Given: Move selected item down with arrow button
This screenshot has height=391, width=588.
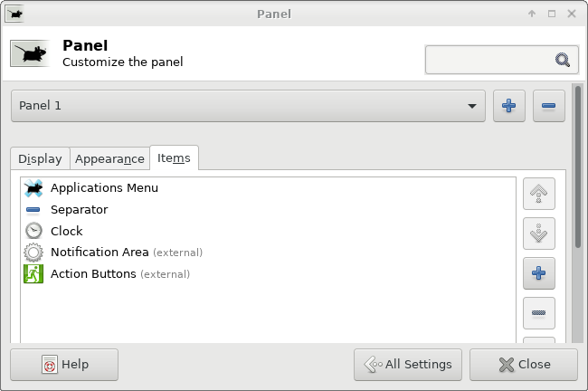Looking at the screenshot, I should pyautogui.click(x=539, y=234).
